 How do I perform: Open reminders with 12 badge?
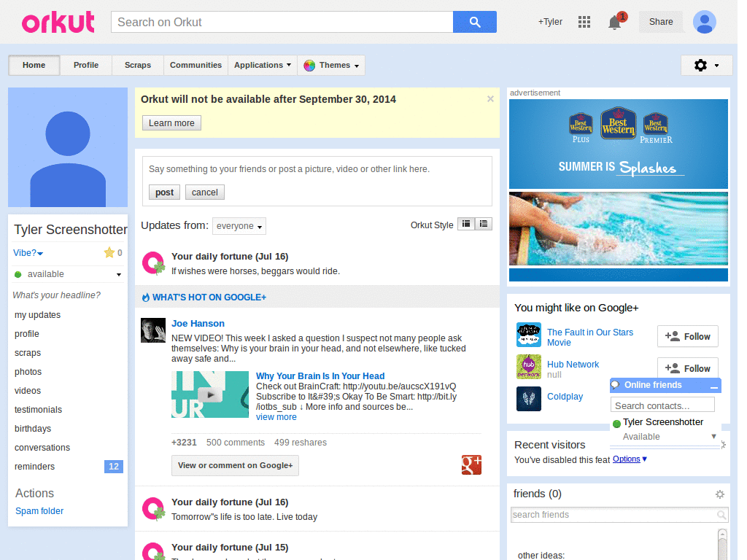tap(68, 467)
